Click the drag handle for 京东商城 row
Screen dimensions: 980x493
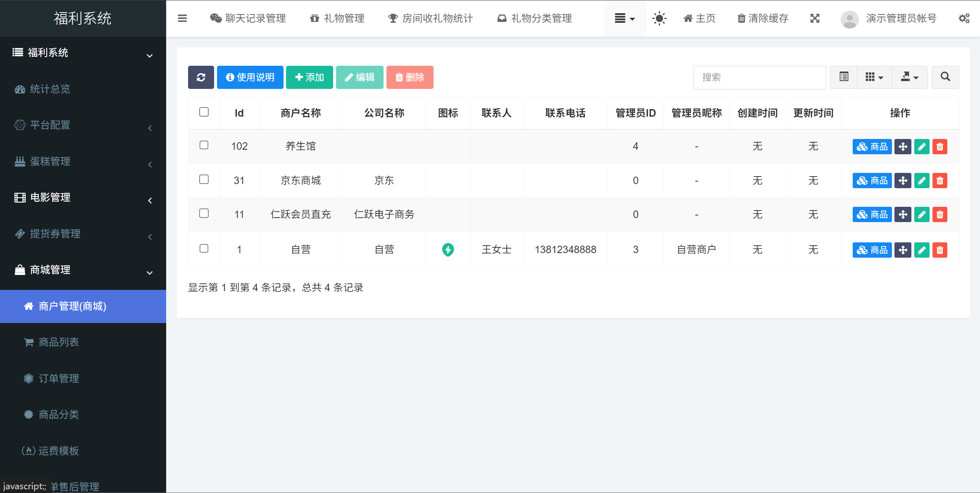(x=903, y=180)
